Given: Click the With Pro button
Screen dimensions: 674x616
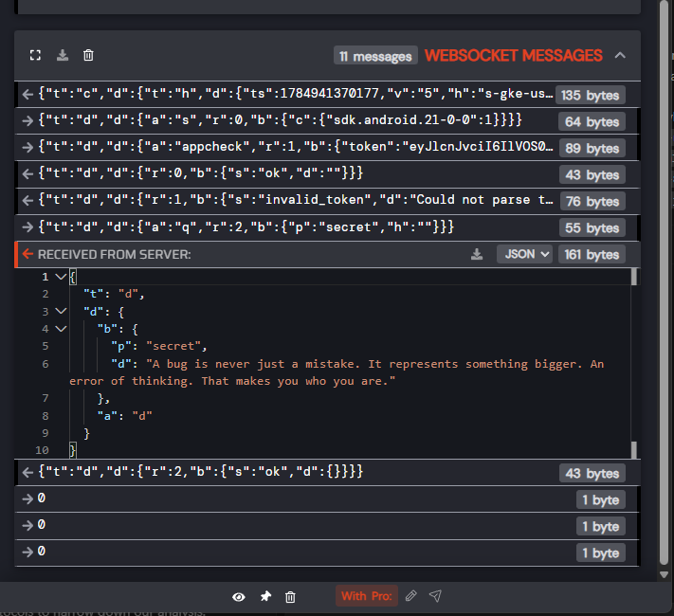Looking at the screenshot, I should (367, 596).
